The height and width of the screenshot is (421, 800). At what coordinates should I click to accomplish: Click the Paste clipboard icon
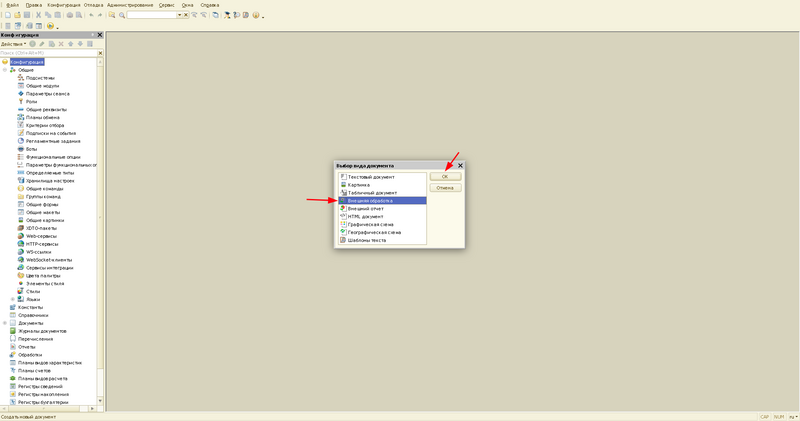58,15
